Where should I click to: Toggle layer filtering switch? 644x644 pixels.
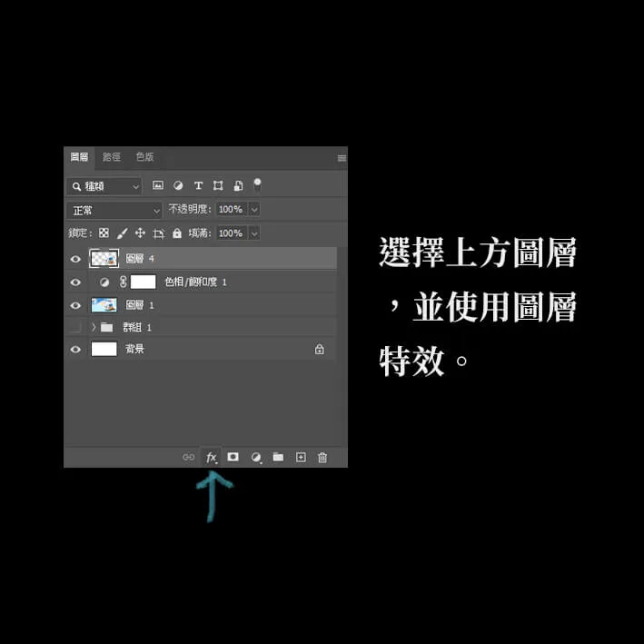tap(257, 184)
